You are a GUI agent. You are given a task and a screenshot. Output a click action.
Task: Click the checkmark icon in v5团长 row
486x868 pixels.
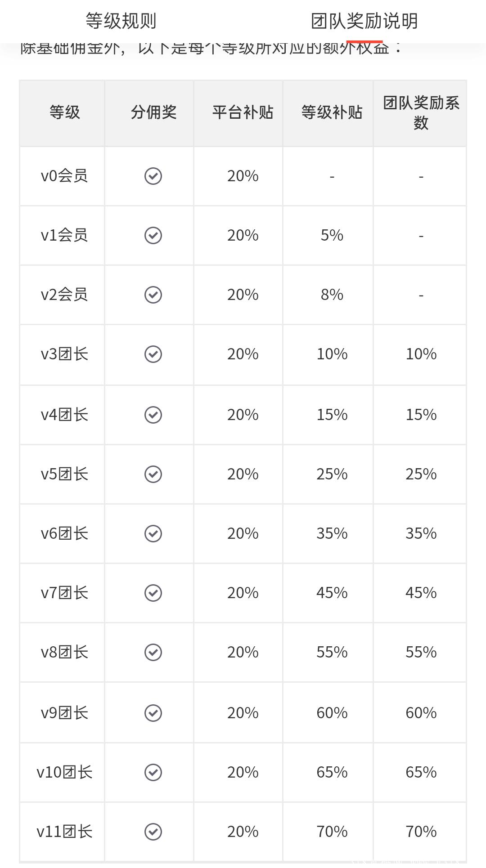153,474
